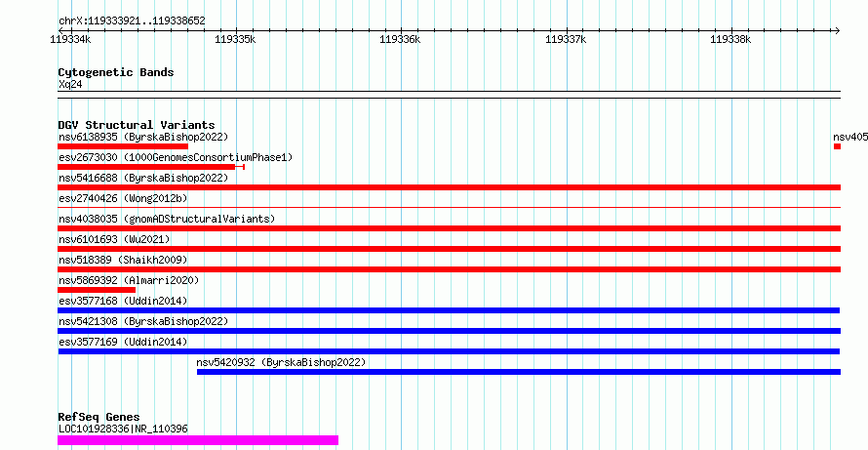Click the DGV Structural Variants track heading

coord(137,125)
